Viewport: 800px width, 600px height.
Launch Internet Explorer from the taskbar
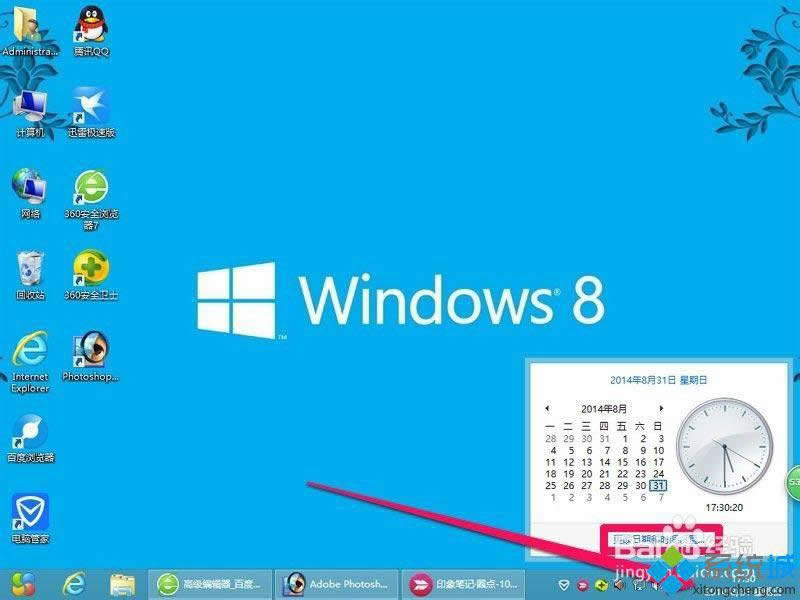coord(73,584)
